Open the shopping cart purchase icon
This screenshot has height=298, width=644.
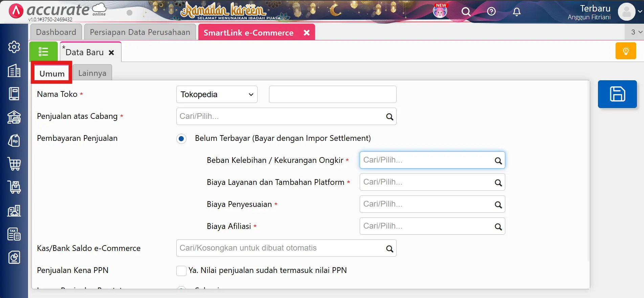pyautogui.click(x=14, y=164)
